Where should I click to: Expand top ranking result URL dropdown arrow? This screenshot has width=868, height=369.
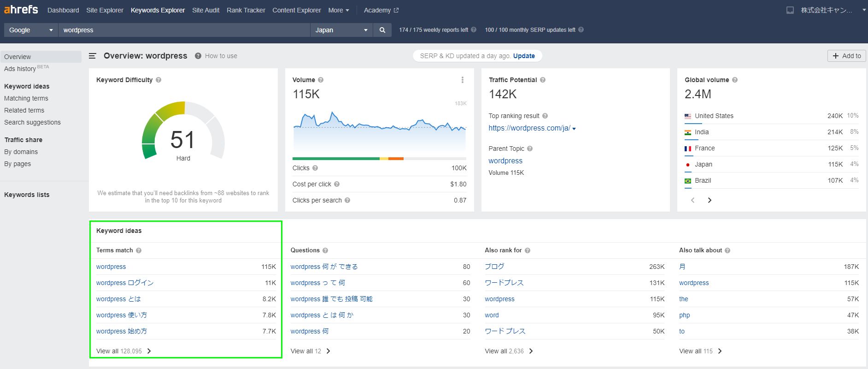574,129
